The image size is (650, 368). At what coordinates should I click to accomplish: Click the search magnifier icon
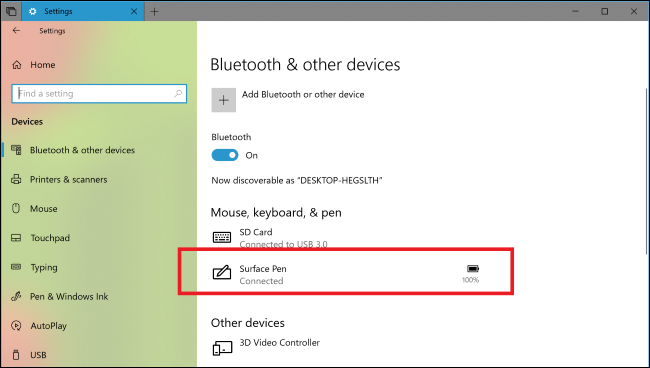click(178, 94)
